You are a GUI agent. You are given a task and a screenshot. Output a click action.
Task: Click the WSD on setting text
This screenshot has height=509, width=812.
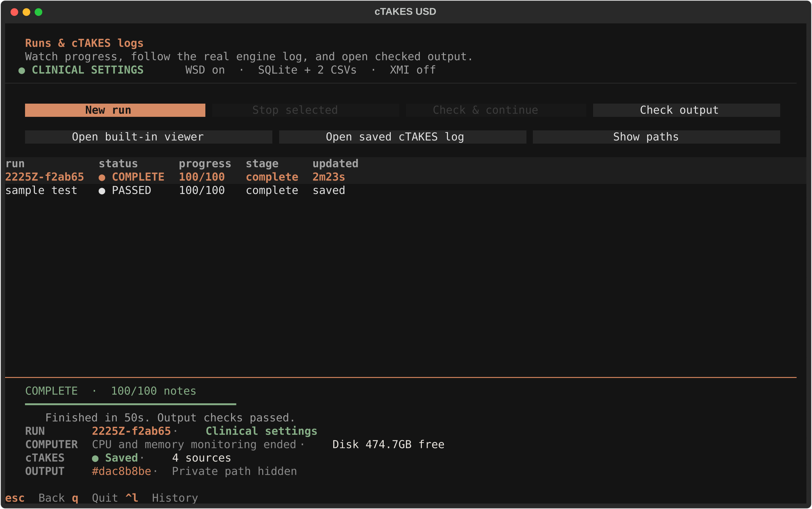[205, 70]
